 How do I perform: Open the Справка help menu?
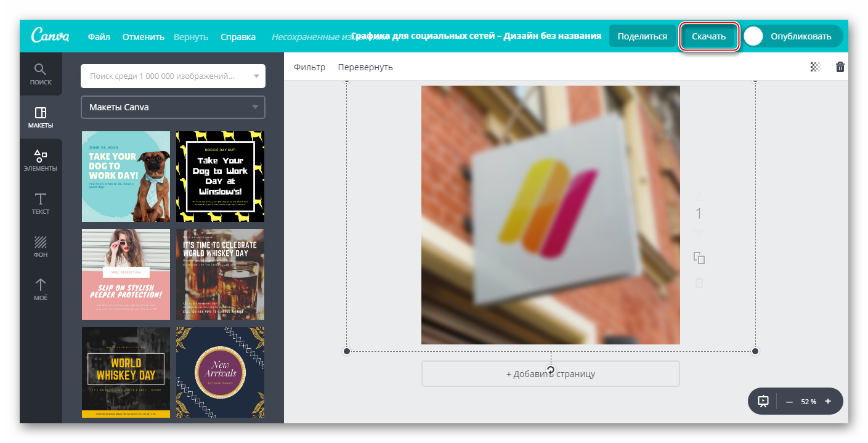click(238, 37)
